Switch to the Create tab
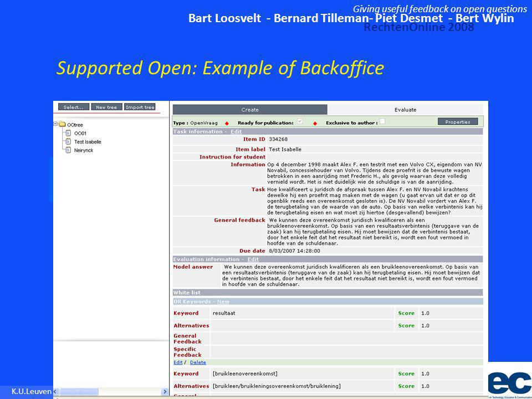The width and height of the screenshot is (532, 399). pos(250,110)
